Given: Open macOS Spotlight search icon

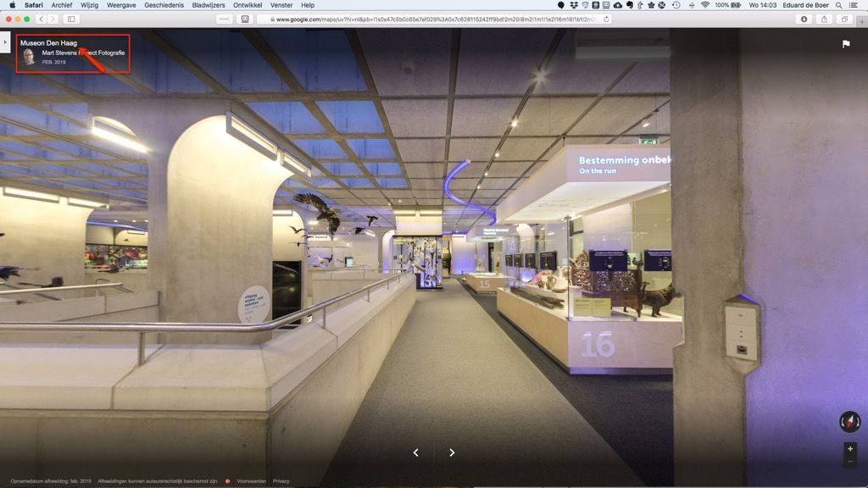Looking at the screenshot, I should click(x=838, y=5).
